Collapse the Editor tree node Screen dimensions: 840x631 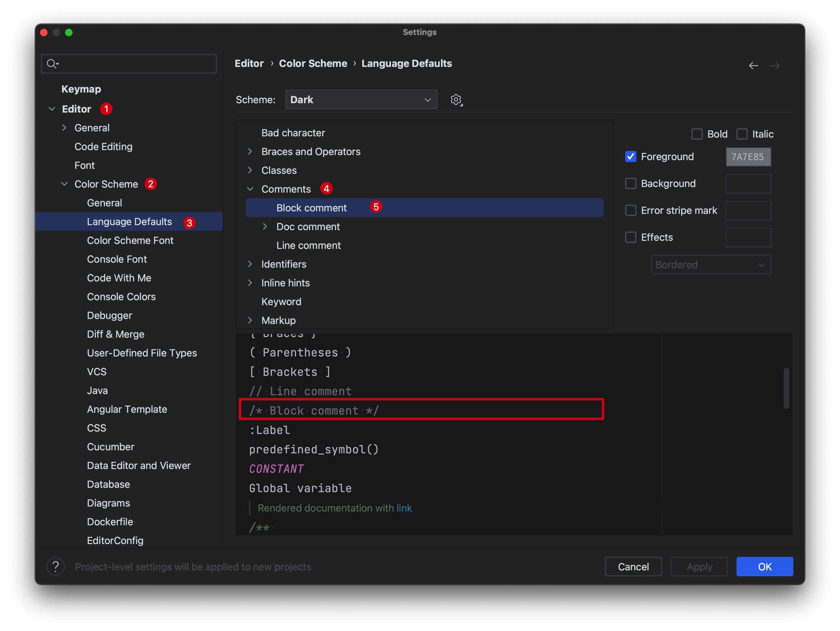click(52, 109)
